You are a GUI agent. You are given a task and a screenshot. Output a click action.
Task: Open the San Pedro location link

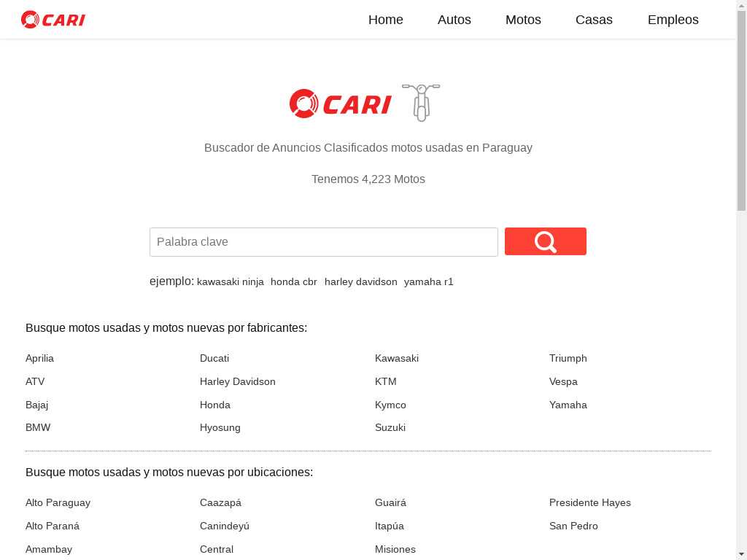pos(573,526)
